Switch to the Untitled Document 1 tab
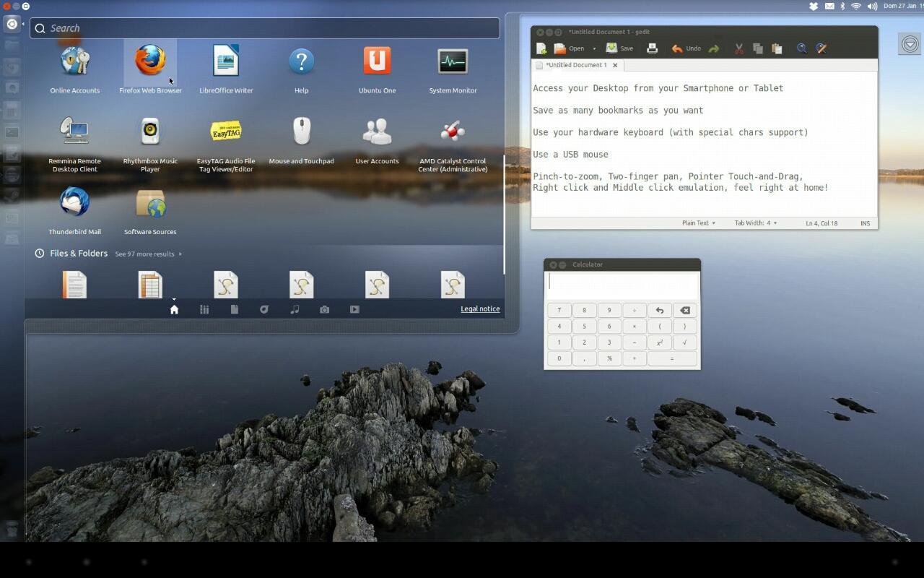 [577, 64]
